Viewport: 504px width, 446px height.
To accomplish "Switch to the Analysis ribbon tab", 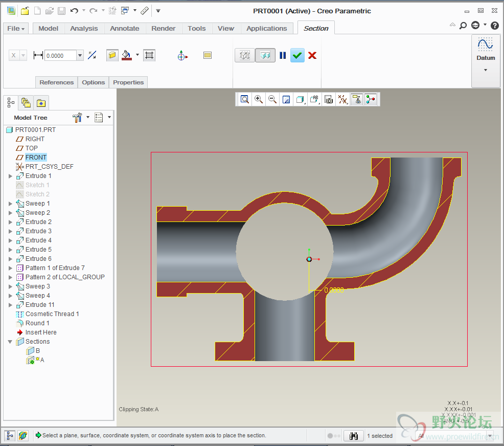I will click(84, 28).
